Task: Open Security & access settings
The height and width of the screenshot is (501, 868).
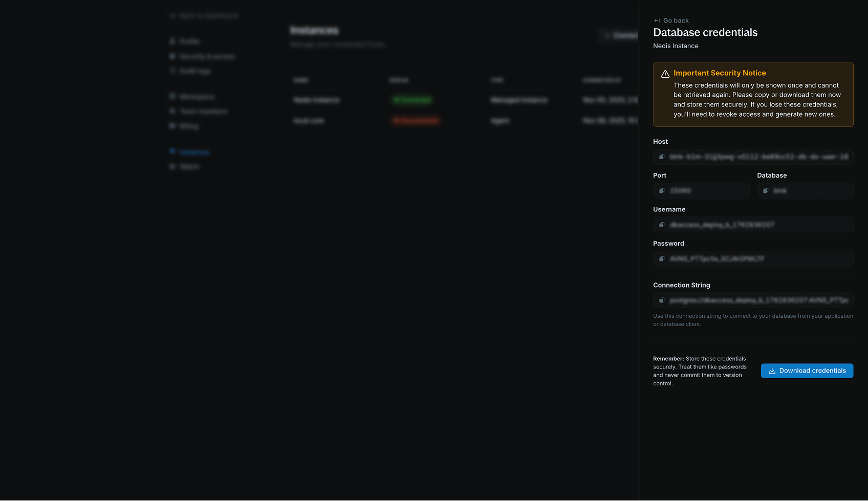Action: point(207,56)
